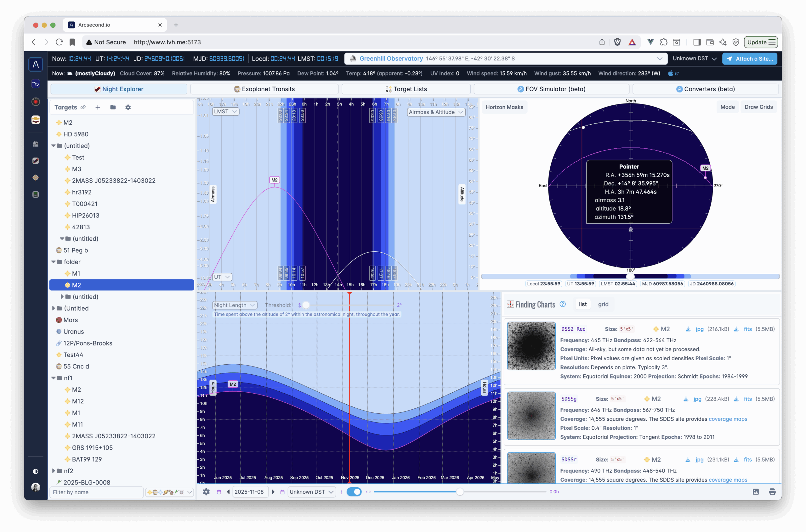Image resolution: width=806 pixels, height=532 pixels.
Task: Open the Night Length dropdown
Action: [x=235, y=305]
